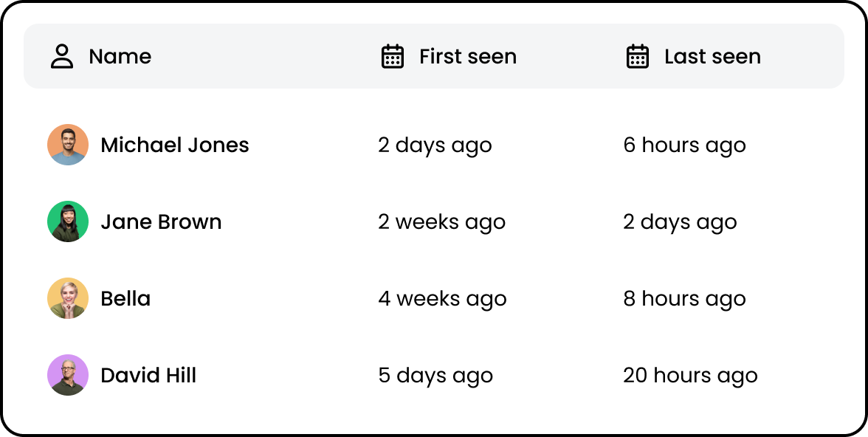
Task: Click the 2 weeks ago cell
Action: [441, 223]
